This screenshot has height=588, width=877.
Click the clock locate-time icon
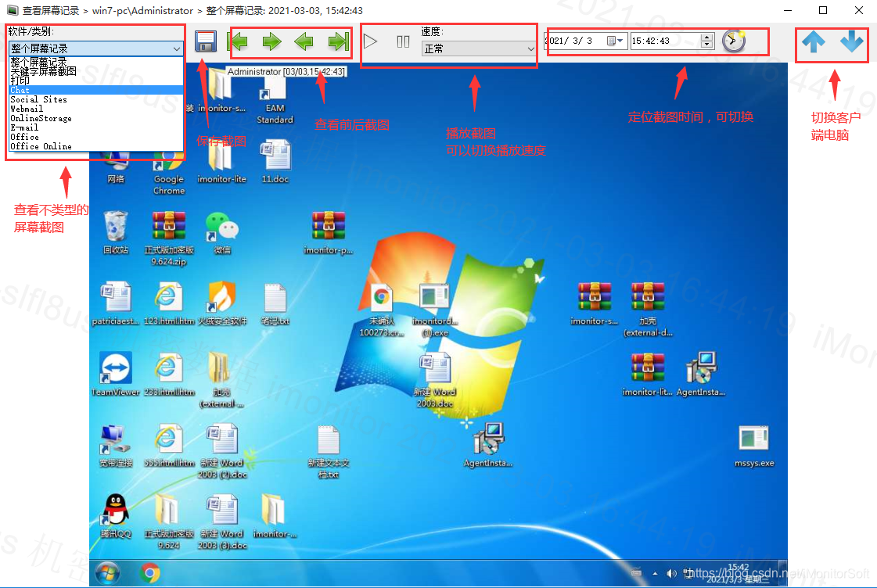pos(733,41)
